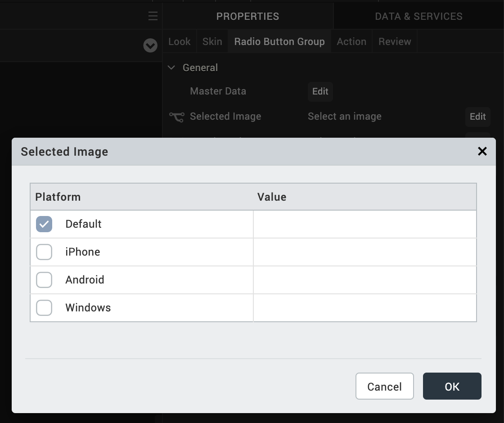Edit the Master Data

[320, 91]
